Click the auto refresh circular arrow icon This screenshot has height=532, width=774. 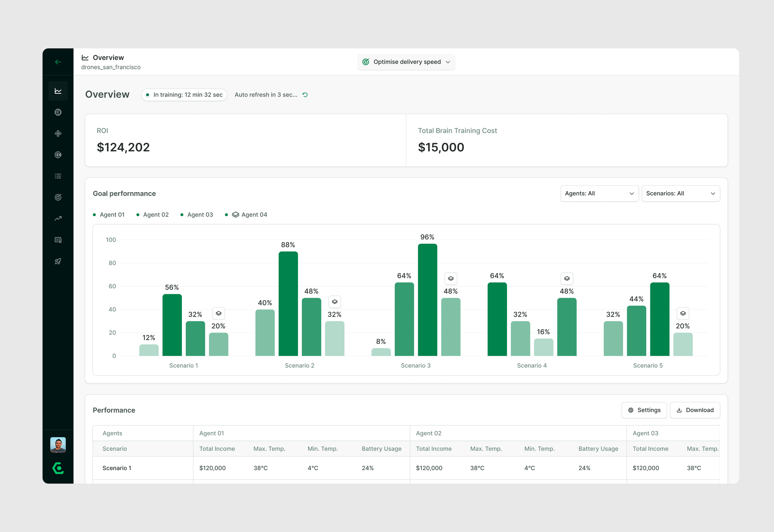pyautogui.click(x=305, y=95)
